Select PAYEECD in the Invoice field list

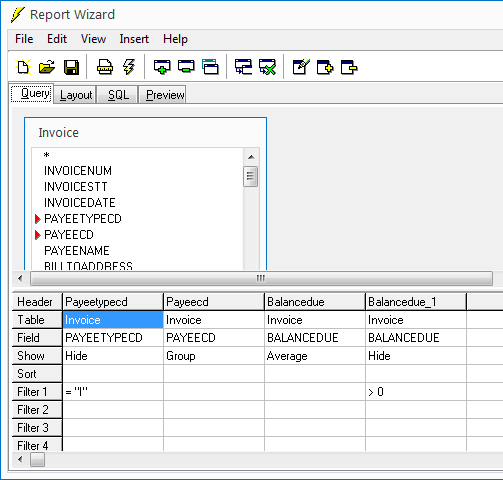click(x=69, y=235)
